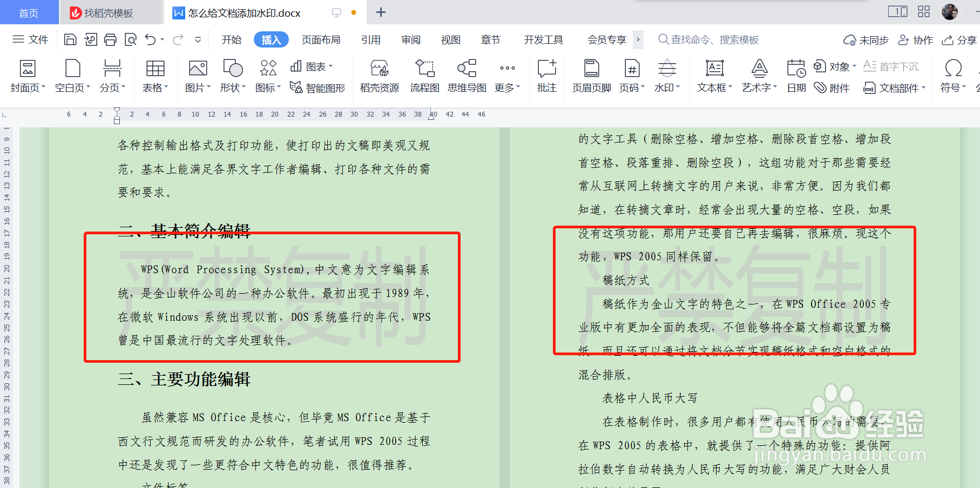The height and width of the screenshot is (488, 980).
Task: Switch to the Start (开始) tab
Action: coord(232,39)
